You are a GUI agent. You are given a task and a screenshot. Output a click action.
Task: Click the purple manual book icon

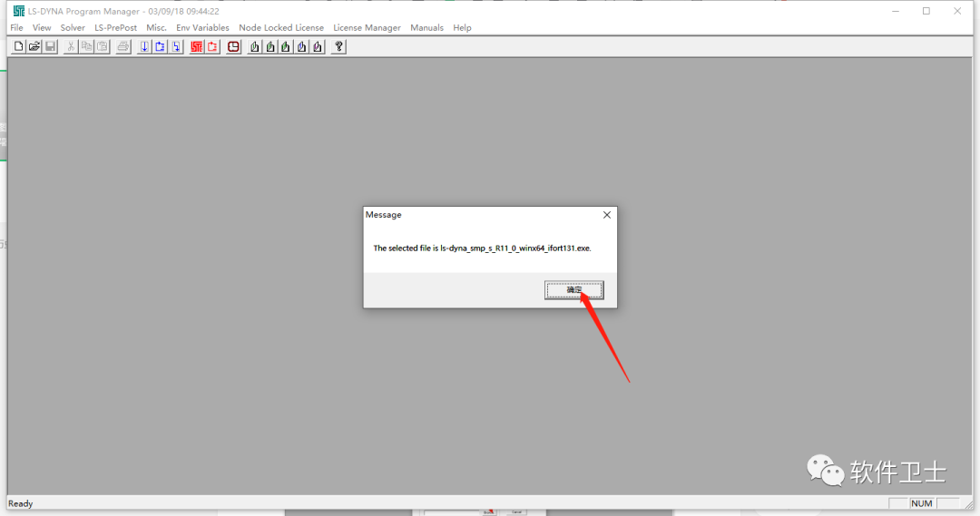(x=318, y=46)
